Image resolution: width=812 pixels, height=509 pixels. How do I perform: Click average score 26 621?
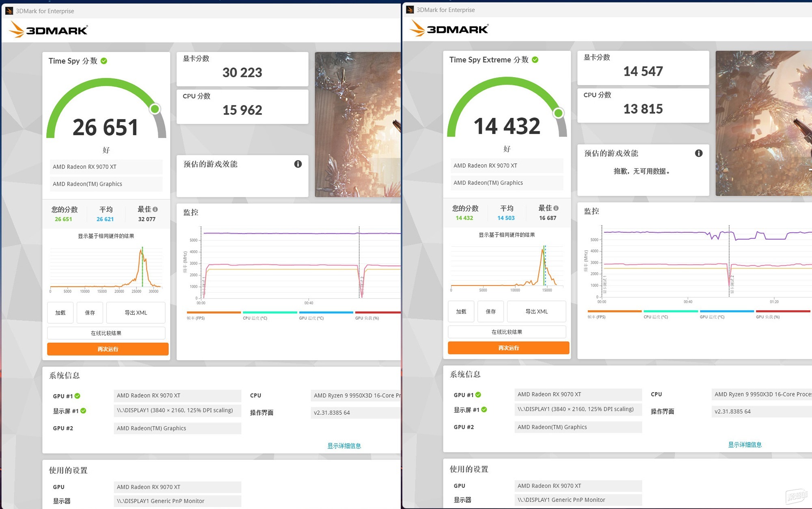click(105, 219)
